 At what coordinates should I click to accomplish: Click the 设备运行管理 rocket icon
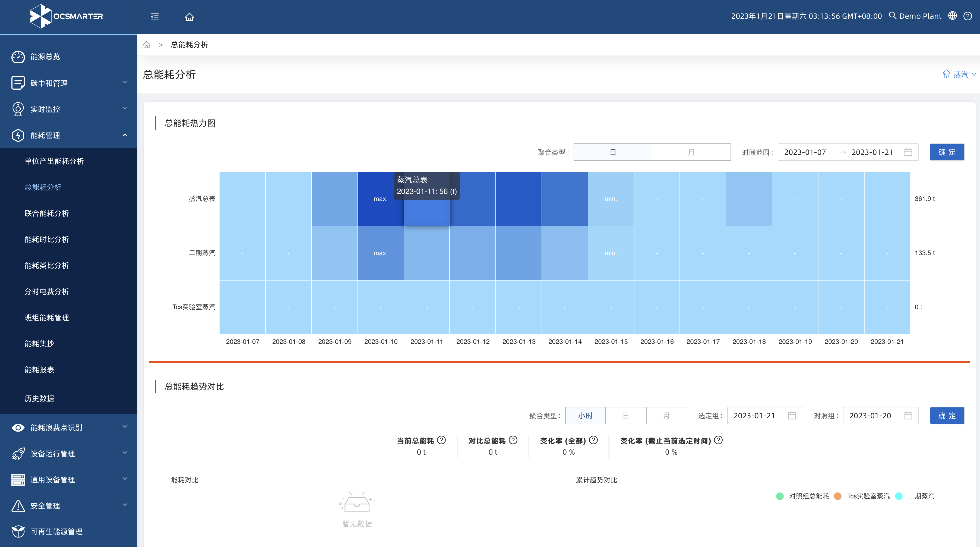tap(18, 453)
